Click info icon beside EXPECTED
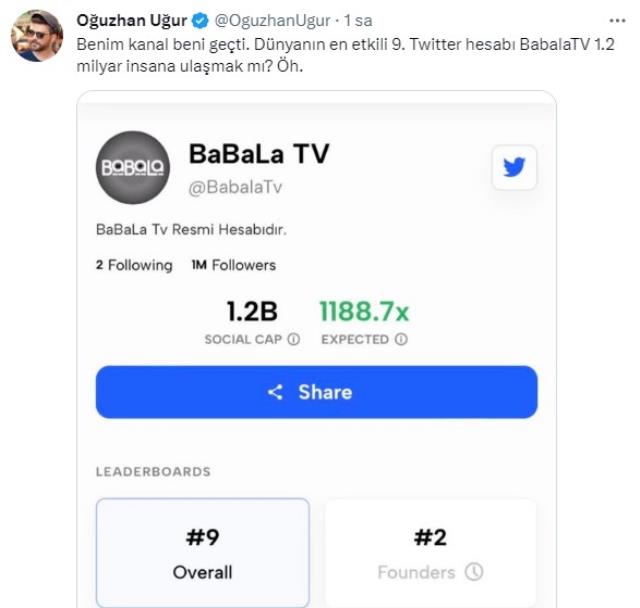 (x=401, y=340)
